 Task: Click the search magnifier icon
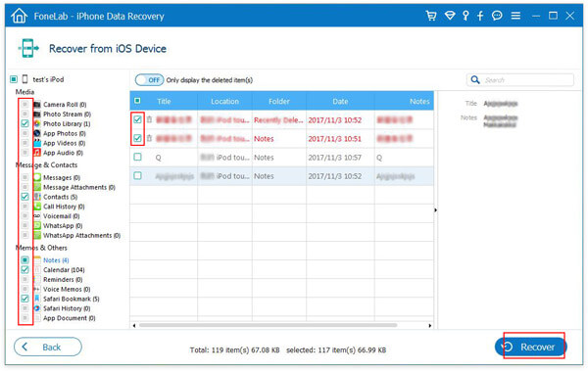(475, 80)
